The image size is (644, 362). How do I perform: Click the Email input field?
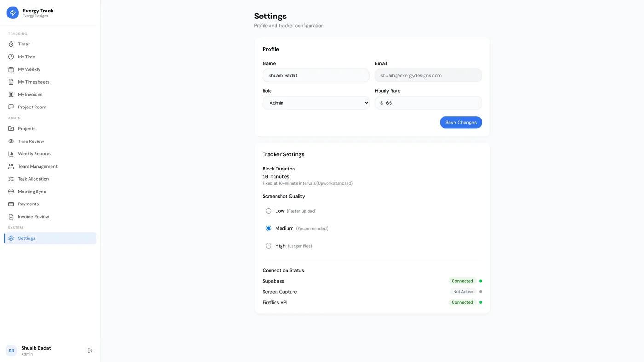[428, 75]
